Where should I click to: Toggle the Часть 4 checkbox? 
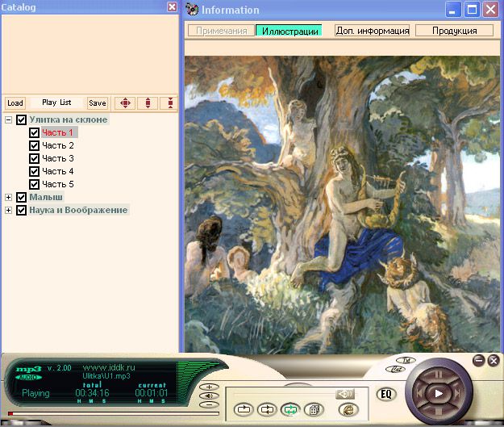click(x=34, y=171)
